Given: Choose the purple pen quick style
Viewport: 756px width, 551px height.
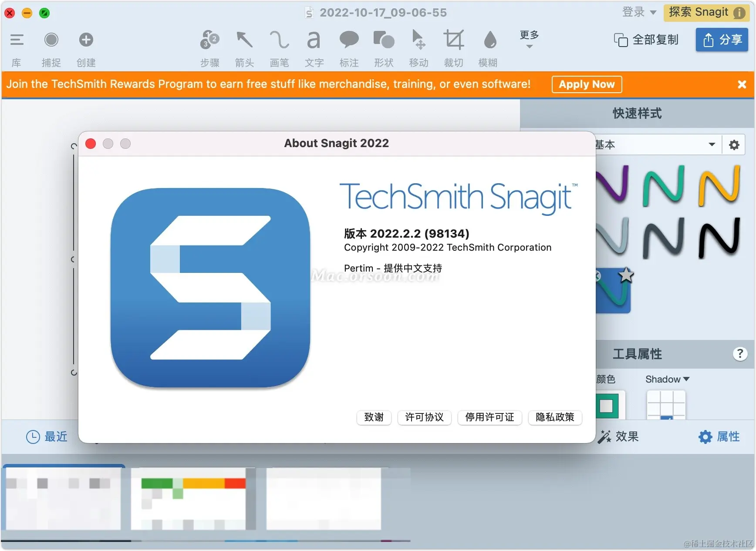Looking at the screenshot, I should pos(612,185).
